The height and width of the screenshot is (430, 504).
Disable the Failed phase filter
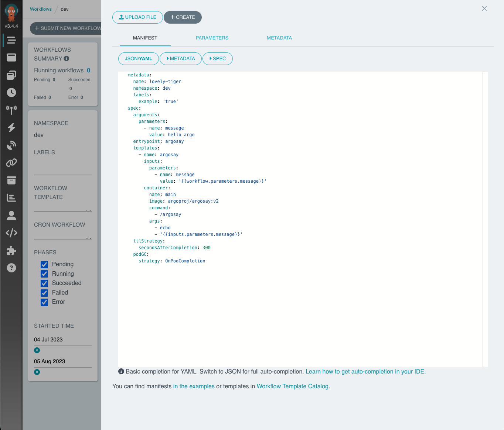tap(44, 293)
